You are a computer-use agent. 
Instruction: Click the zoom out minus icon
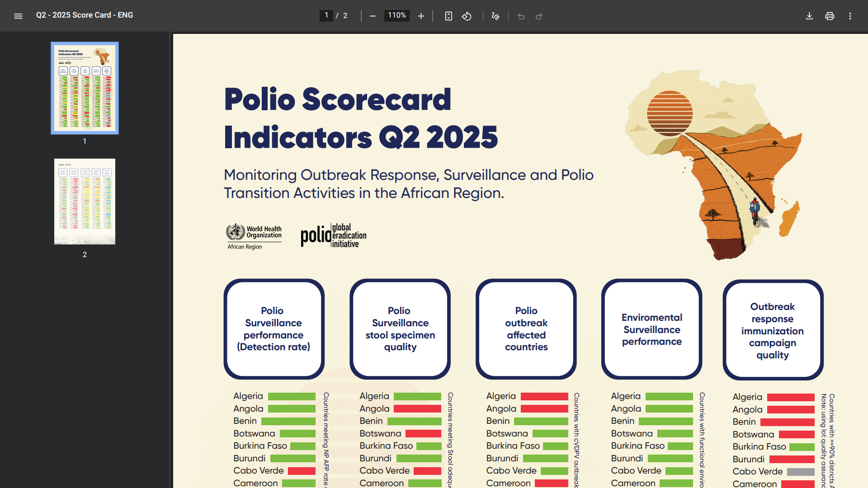tap(373, 16)
